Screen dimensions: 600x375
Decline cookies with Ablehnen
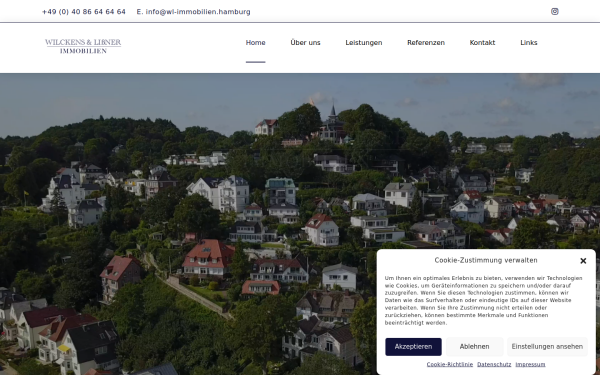(x=474, y=347)
